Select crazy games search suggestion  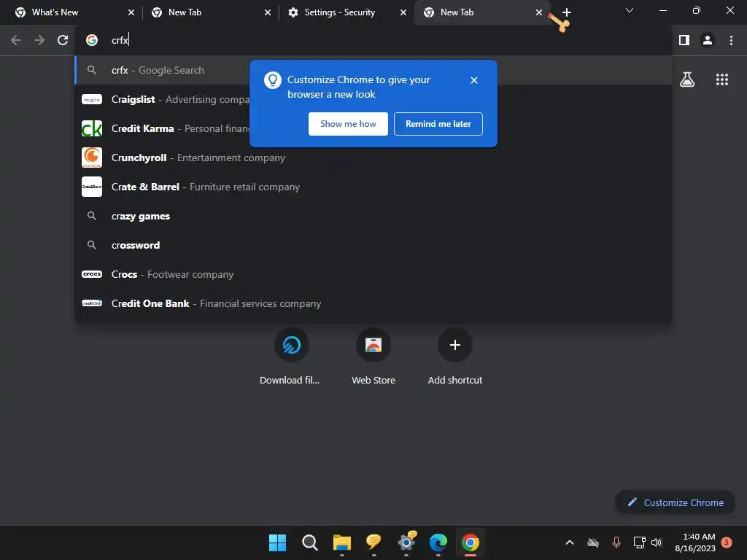coord(373,216)
